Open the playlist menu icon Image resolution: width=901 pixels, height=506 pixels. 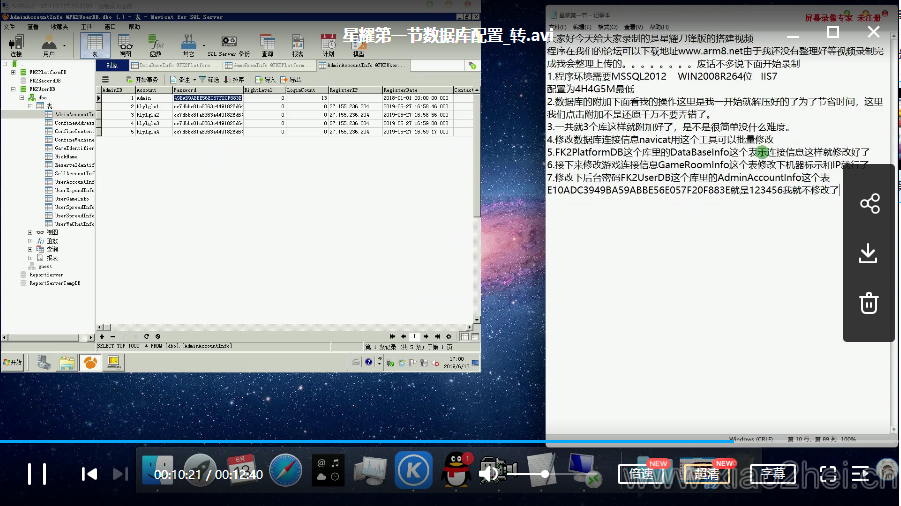(x=860, y=474)
